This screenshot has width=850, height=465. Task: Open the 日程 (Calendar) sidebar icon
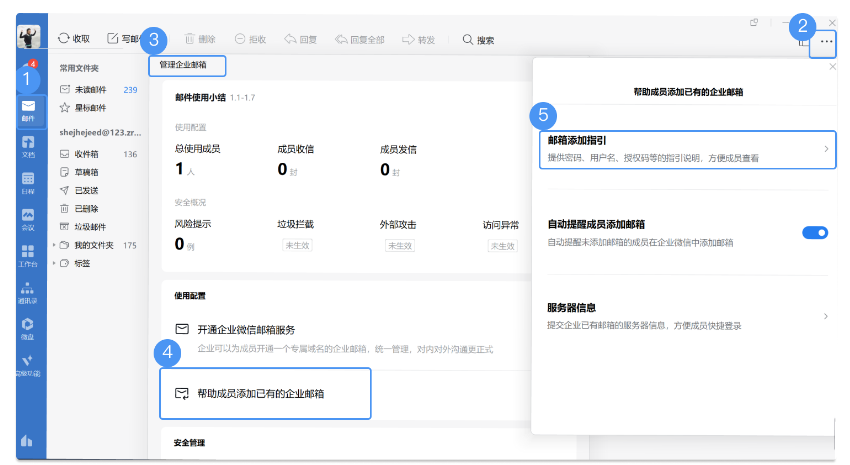[x=29, y=182]
